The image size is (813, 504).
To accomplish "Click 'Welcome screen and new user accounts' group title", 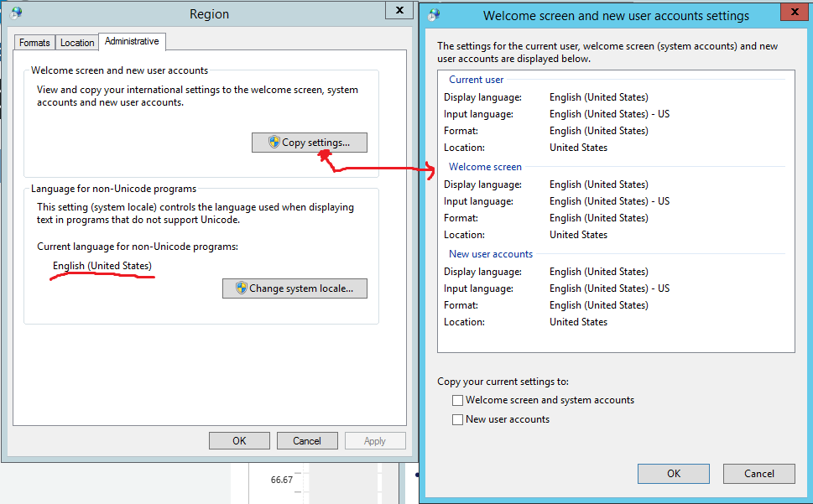I will (119, 70).
